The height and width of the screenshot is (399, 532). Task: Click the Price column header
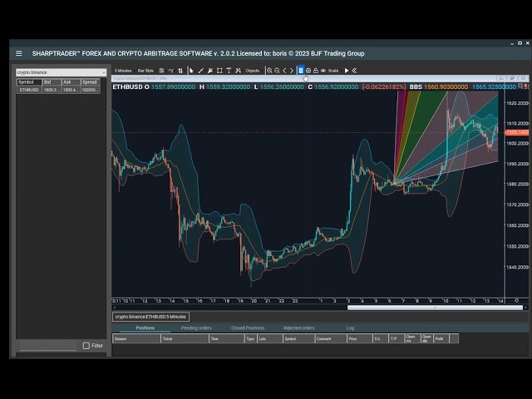(x=360, y=338)
